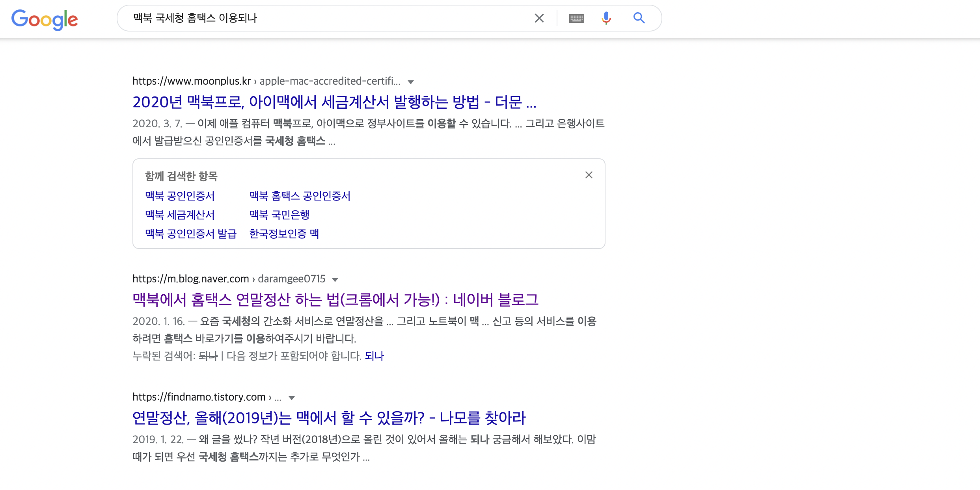Image resolution: width=980 pixels, height=490 pixels.
Task: Dismiss the related searches box
Action: click(x=589, y=175)
